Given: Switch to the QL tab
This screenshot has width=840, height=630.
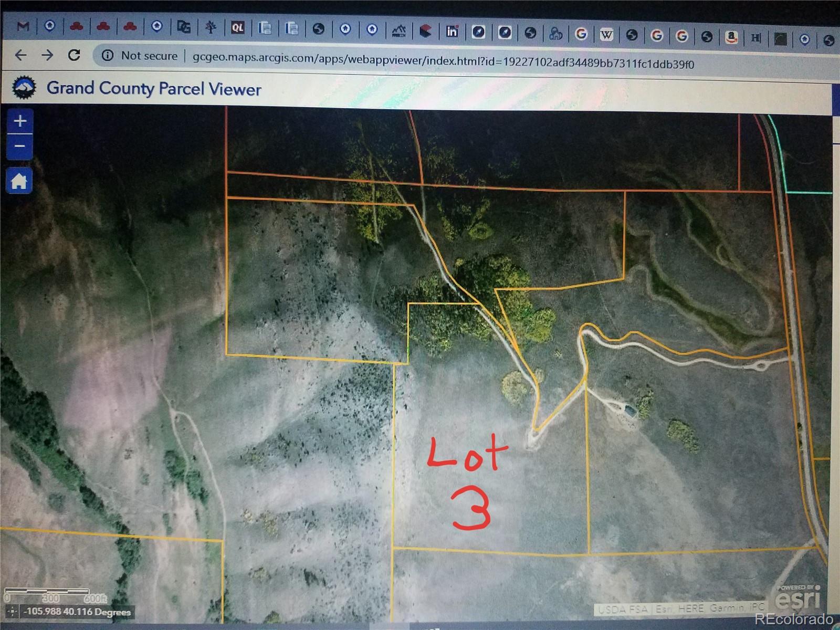Looking at the screenshot, I should click(238, 28).
